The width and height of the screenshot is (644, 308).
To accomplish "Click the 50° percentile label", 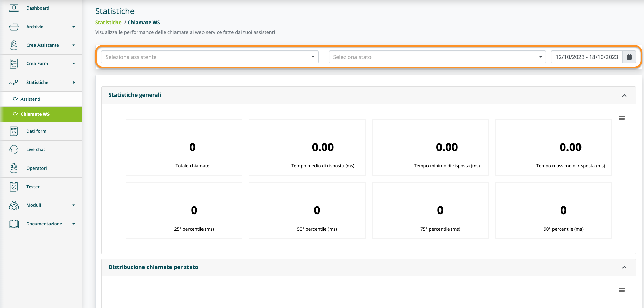I will point(317,229).
